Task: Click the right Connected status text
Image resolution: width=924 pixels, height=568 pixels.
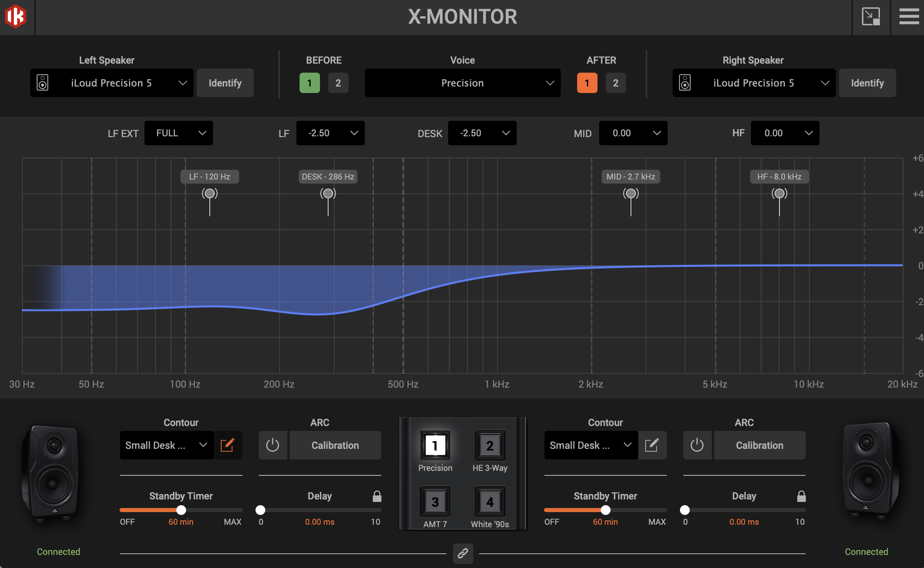Action: tap(866, 552)
